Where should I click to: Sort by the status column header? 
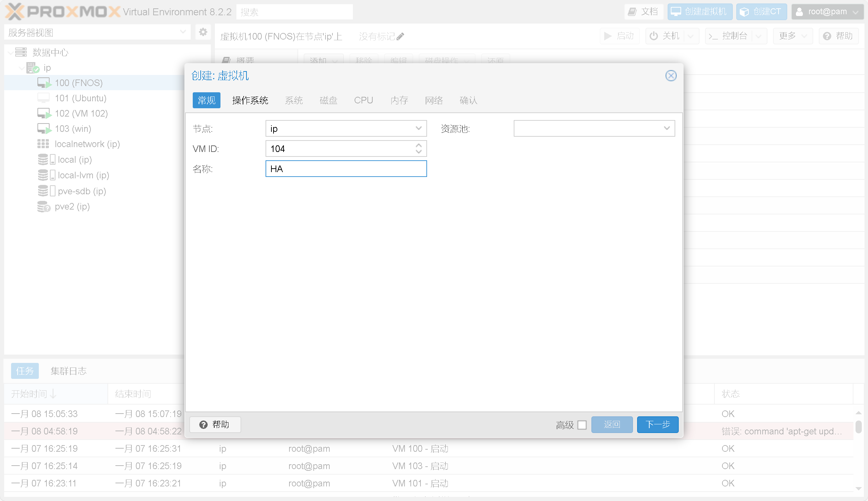tap(783, 394)
